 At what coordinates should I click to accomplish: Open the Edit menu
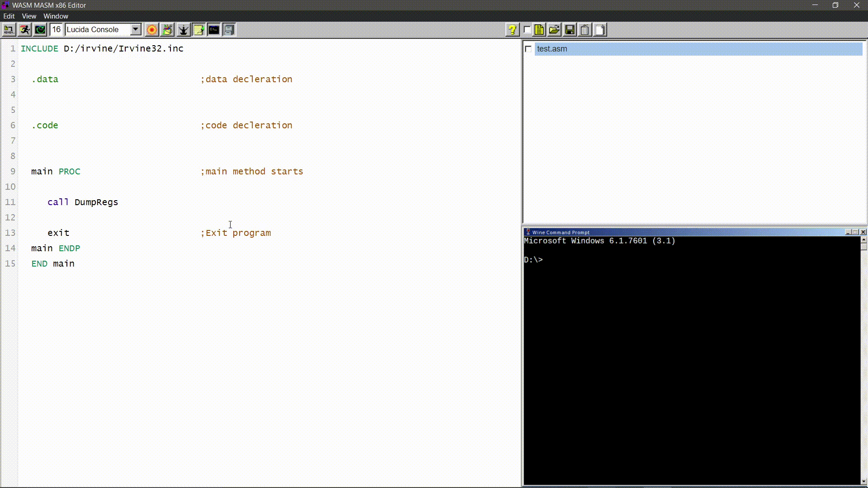(x=9, y=16)
